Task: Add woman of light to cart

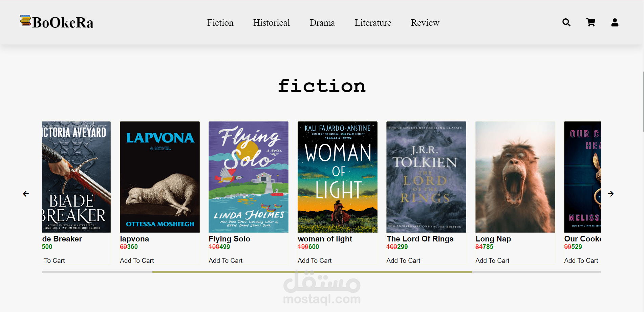Action: [315, 260]
